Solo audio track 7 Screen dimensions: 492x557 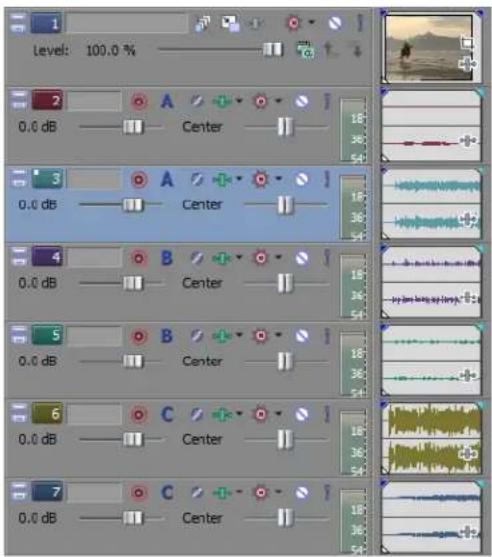point(327,493)
